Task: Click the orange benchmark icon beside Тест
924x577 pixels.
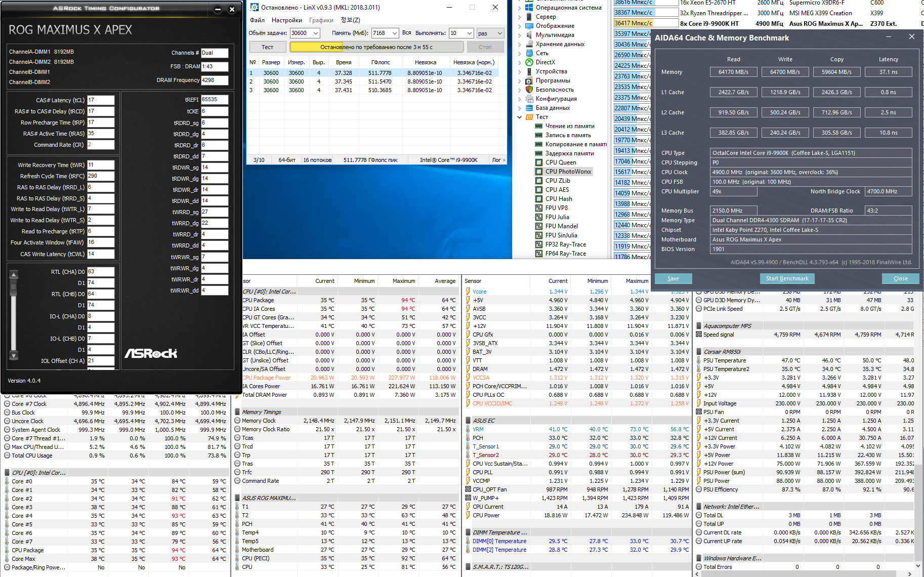Action: tap(529, 117)
